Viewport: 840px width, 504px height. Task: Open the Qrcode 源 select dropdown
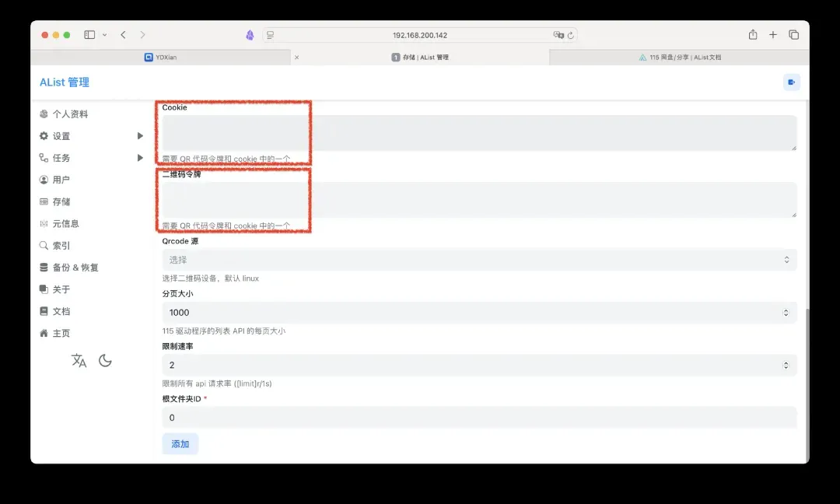(479, 260)
